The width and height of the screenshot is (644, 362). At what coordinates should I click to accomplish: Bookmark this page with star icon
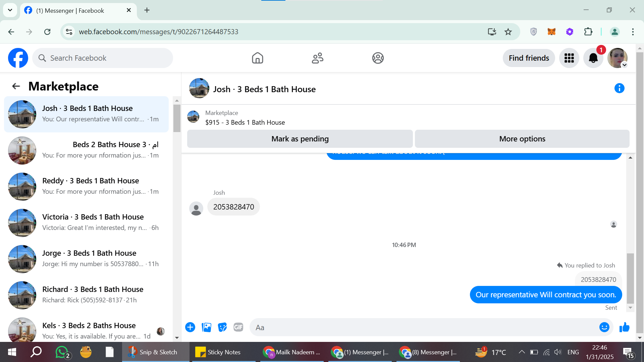pyautogui.click(x=508, y=32)
